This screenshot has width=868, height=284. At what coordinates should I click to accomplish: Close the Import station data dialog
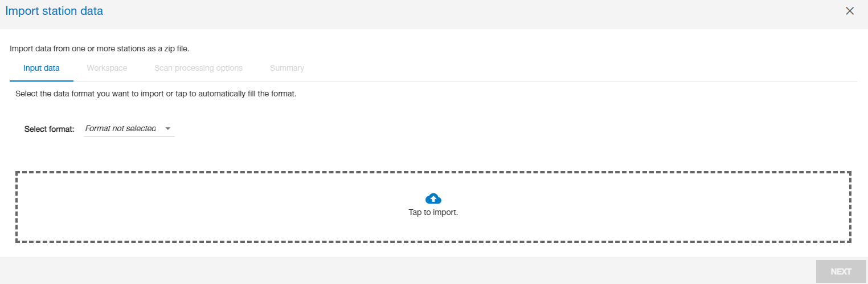(850, 11)
